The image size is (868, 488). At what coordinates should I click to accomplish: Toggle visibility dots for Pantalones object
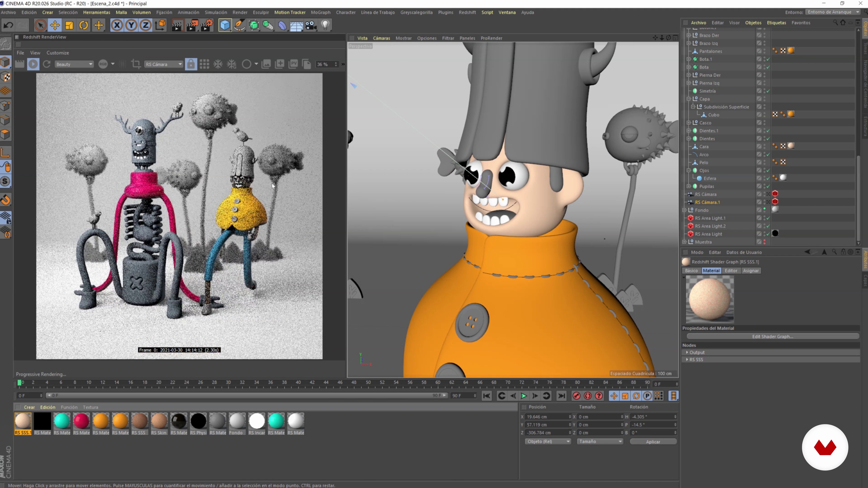(764, 51)
